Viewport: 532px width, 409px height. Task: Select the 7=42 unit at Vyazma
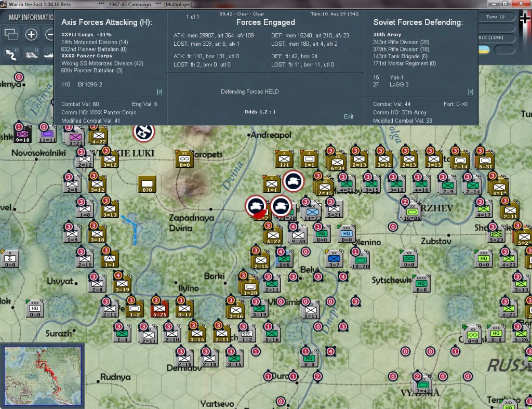coord(423,385)
